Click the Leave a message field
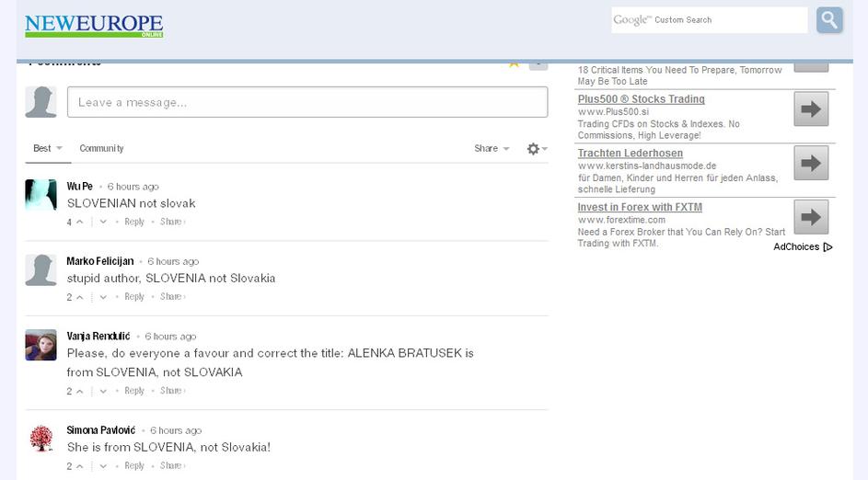This screenshot has height=480, width=868. (307, 102)
